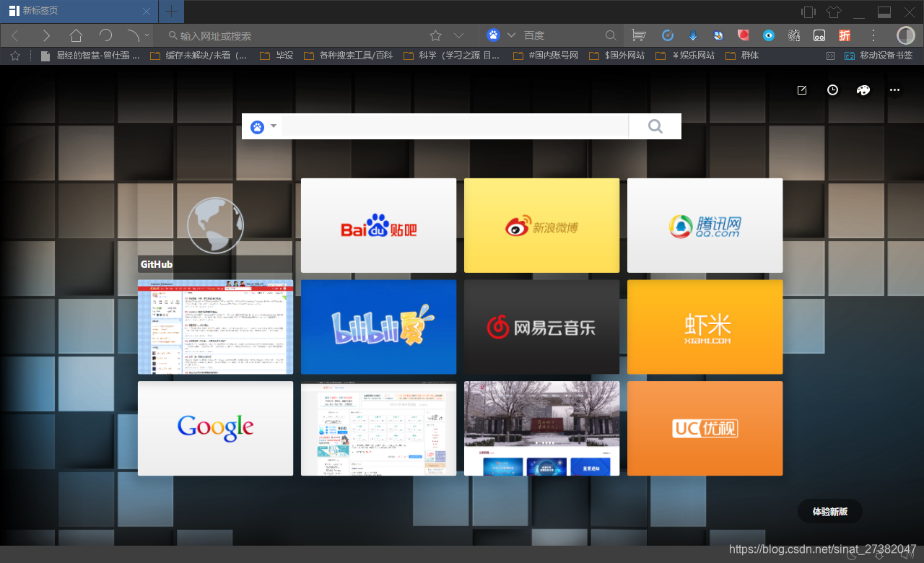Open the CSDN blog screenshot tile
Image resolution: width=924 pixels, height=563 pixels.
(x=215, y=327)
